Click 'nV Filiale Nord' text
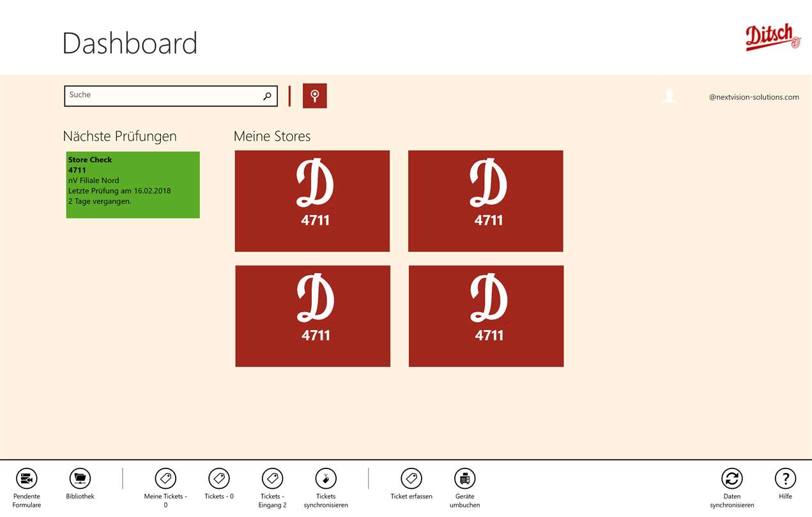Screen dimensions: 812x517 [x=94, y=181]
